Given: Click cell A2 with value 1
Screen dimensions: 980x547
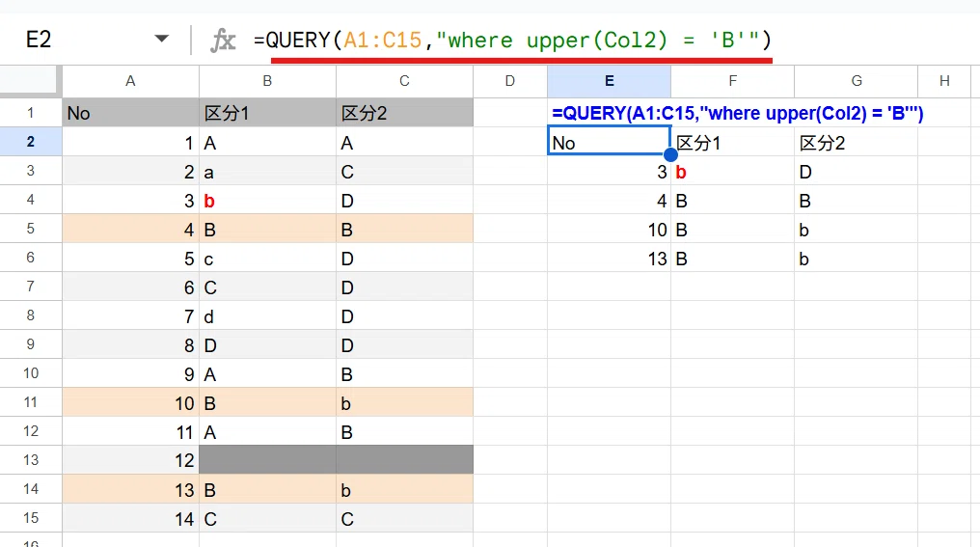Looking at the screenshot, I should [130, 142].
